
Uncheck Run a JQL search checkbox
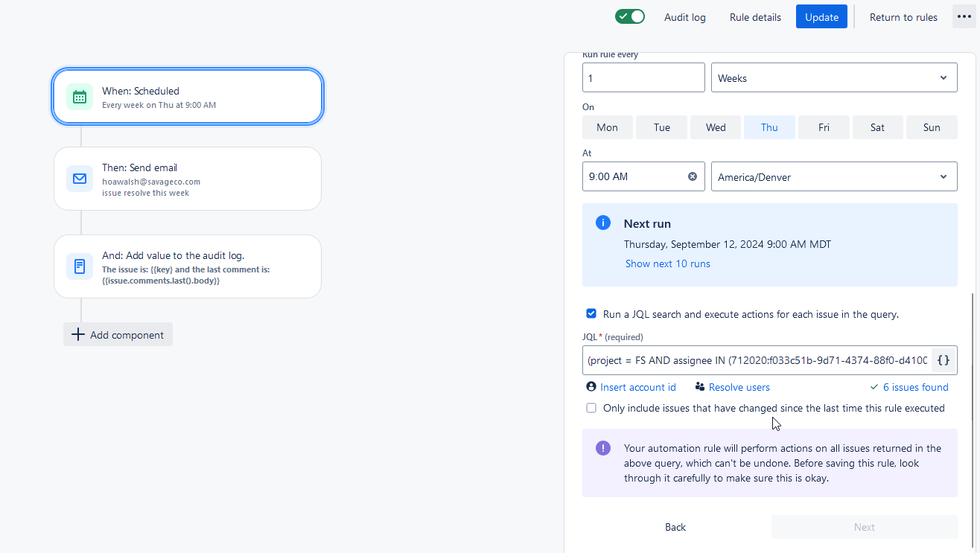[591, 313]
